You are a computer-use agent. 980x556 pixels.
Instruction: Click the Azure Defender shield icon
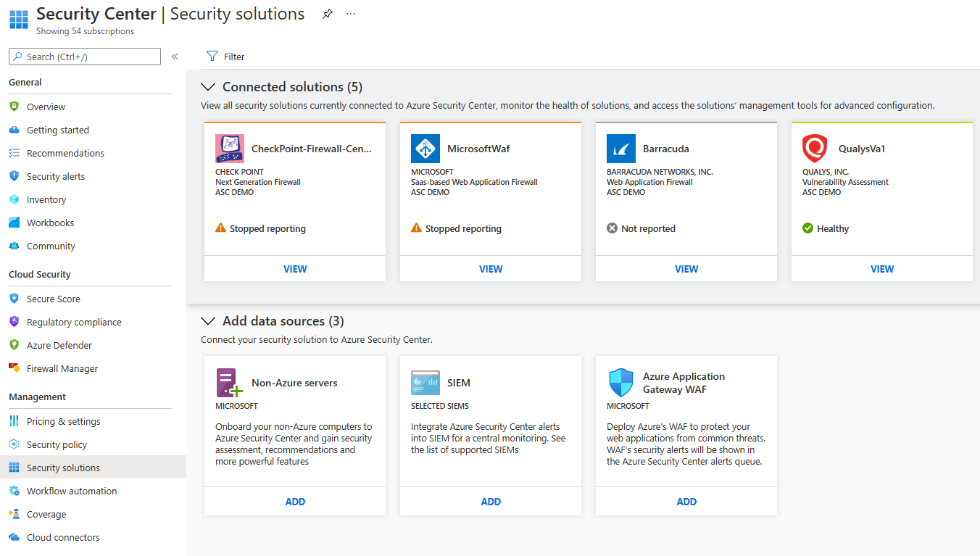click(14, 345)
